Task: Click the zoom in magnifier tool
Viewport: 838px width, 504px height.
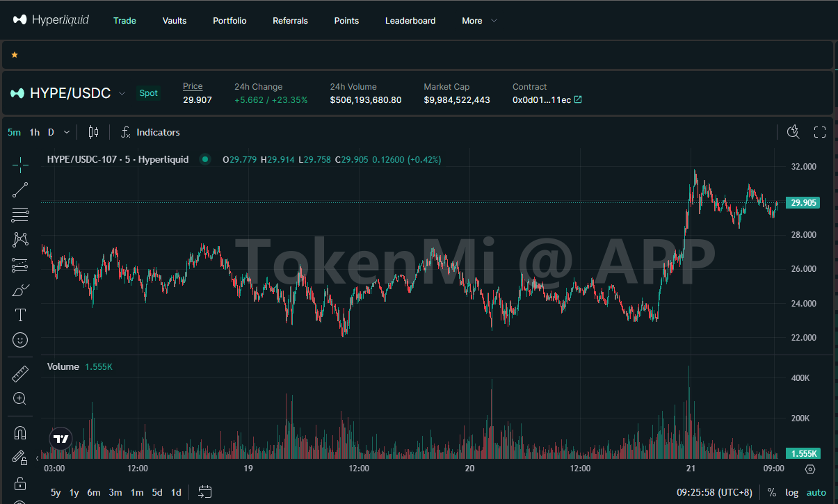Action: coord(20,398)
